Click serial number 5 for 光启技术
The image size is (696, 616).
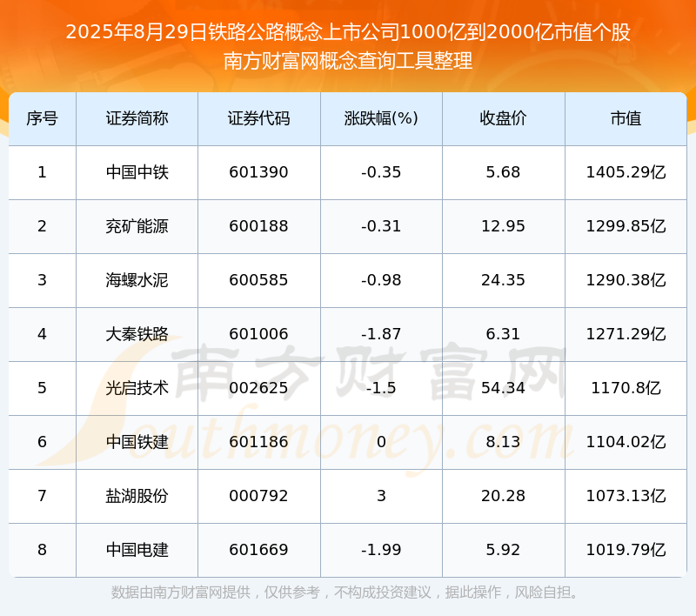point(42,388)
